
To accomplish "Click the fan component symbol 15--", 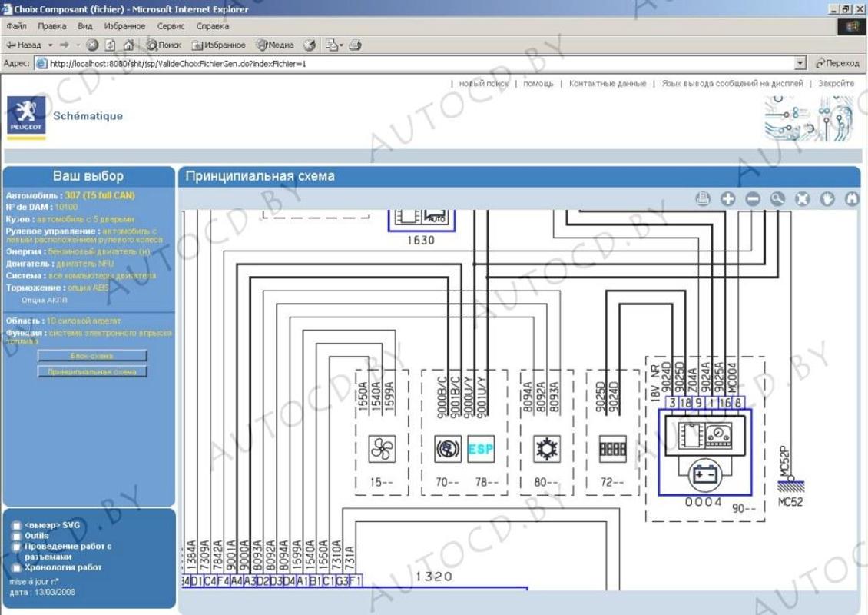I will coord(382,449).
